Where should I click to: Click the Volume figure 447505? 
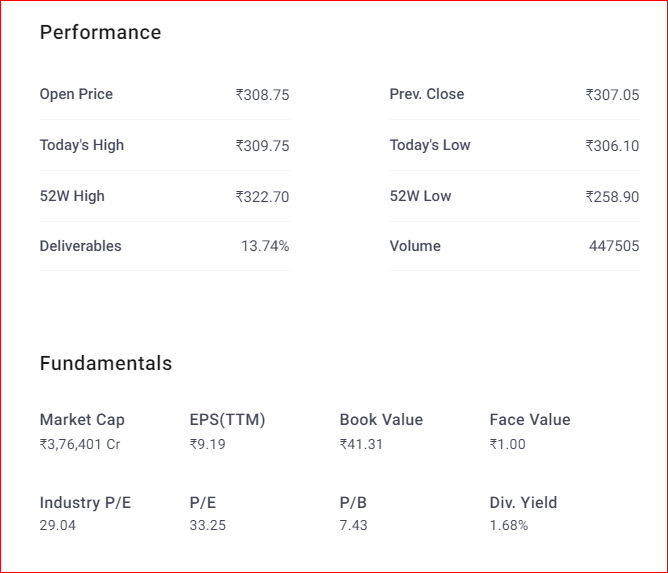point(613,246)
